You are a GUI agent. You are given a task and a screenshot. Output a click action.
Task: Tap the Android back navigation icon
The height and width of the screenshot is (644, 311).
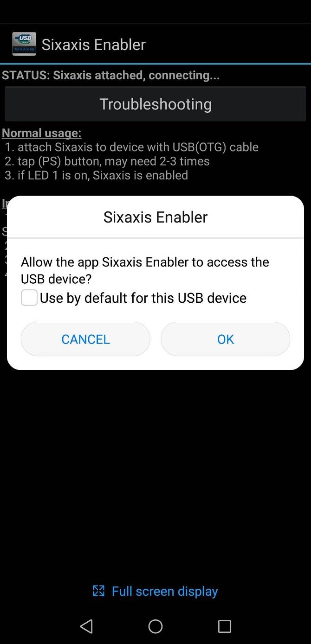(x=86, y=626)
